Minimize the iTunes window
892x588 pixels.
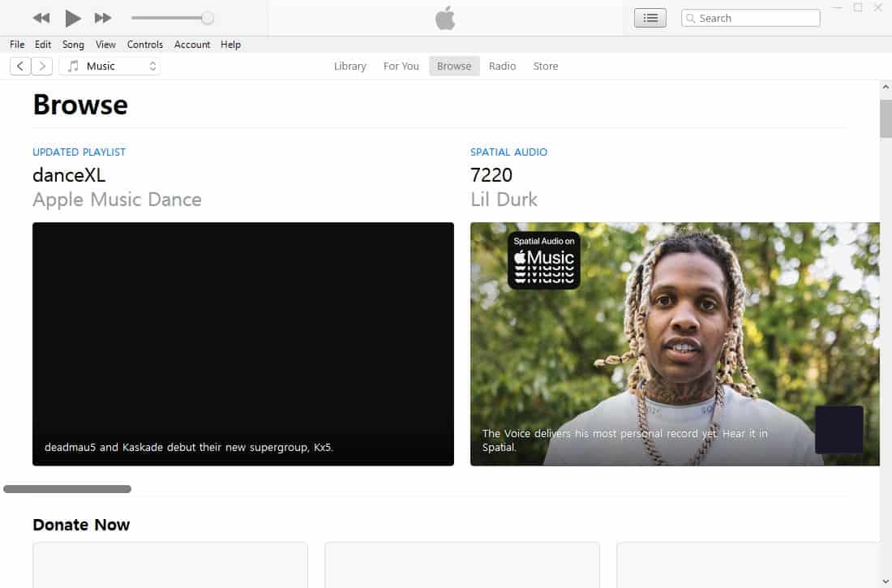coord(838,8)
